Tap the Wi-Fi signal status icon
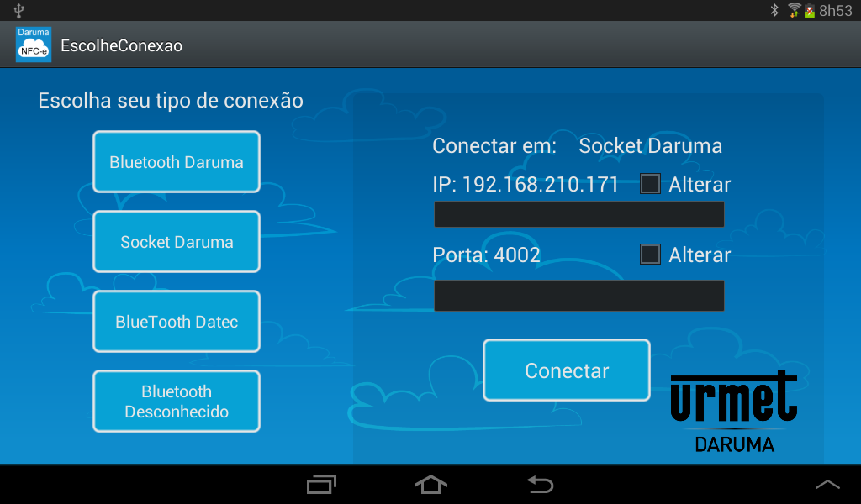 794,10
